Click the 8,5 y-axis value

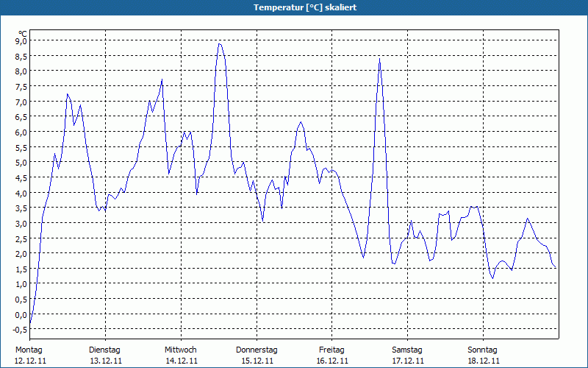(x=21, y=56)
